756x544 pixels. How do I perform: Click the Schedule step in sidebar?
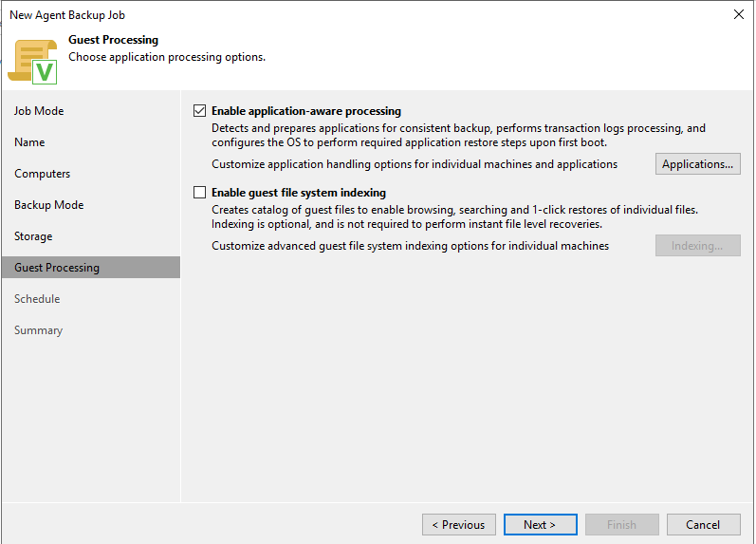pos(37,299)
